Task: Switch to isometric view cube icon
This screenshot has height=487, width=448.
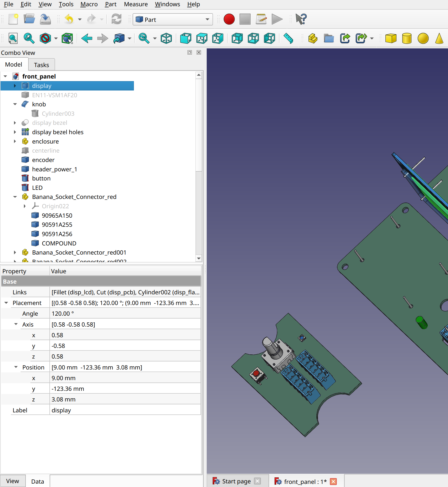Action: click(166, 38)
